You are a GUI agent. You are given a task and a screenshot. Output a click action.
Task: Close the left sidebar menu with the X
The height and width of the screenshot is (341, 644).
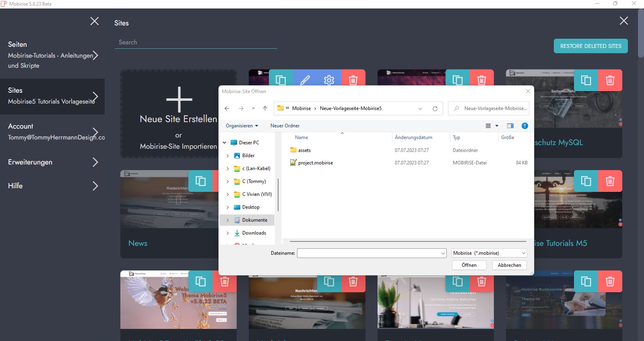[95, 21]
